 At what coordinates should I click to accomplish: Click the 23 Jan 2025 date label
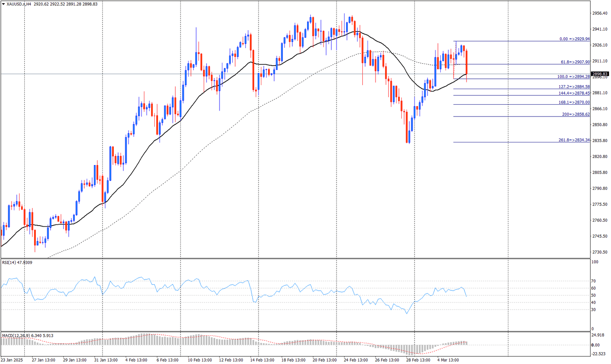pos(12,360)
